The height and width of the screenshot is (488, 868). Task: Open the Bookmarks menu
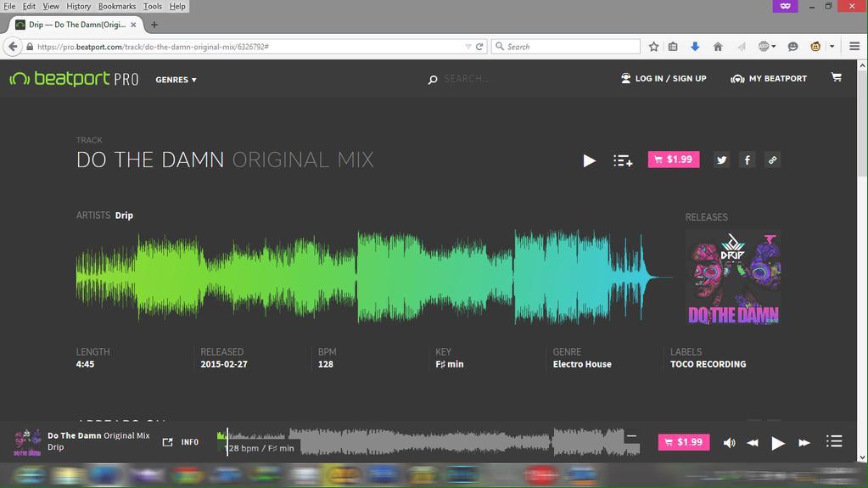pos(117,6)
